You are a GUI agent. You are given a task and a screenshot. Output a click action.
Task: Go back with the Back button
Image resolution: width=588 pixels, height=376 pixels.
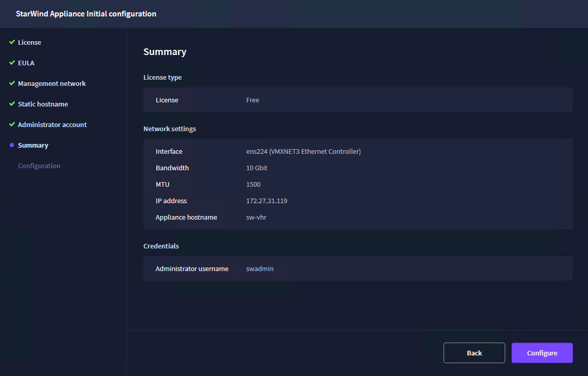coord(474,353)
